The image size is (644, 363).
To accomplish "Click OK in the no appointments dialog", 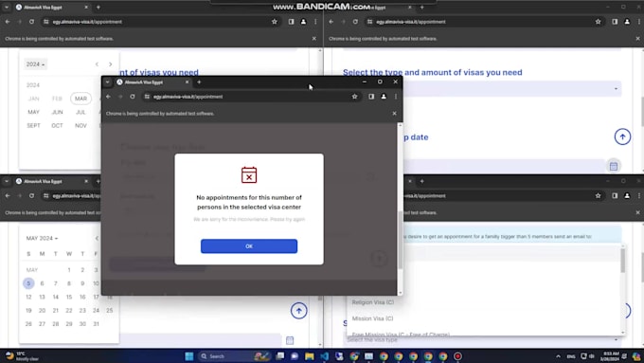I will click(x=249, y=246).
